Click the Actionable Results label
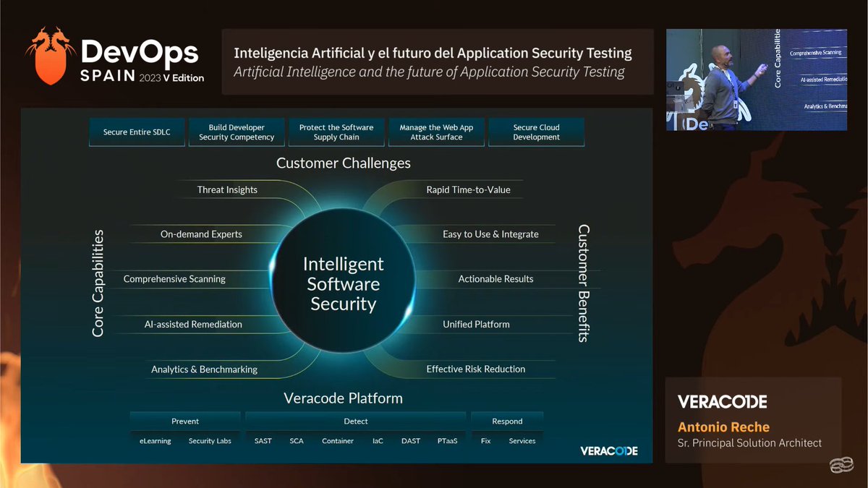 coord(495,279)
